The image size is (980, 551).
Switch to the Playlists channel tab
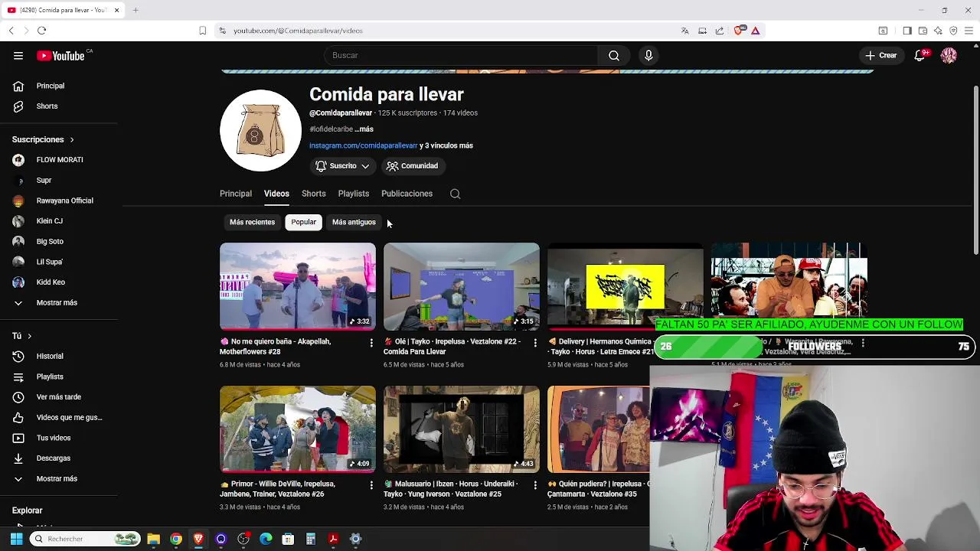[x=354, y=194]
